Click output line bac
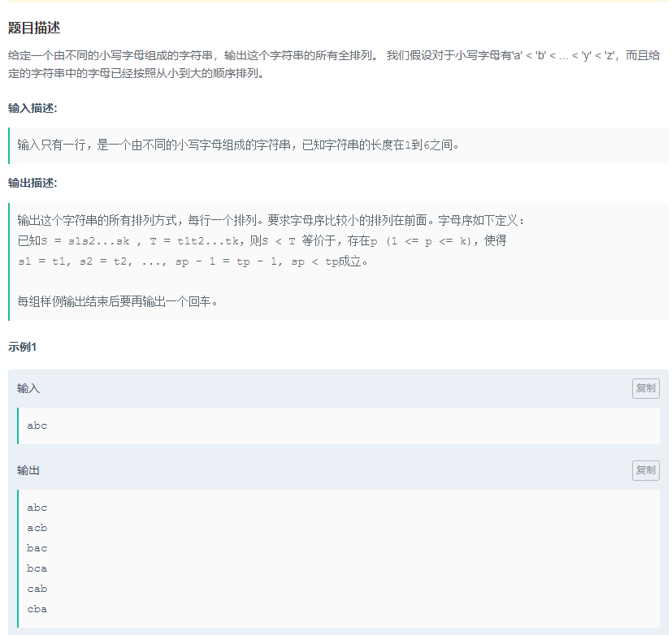 [37, 548]
